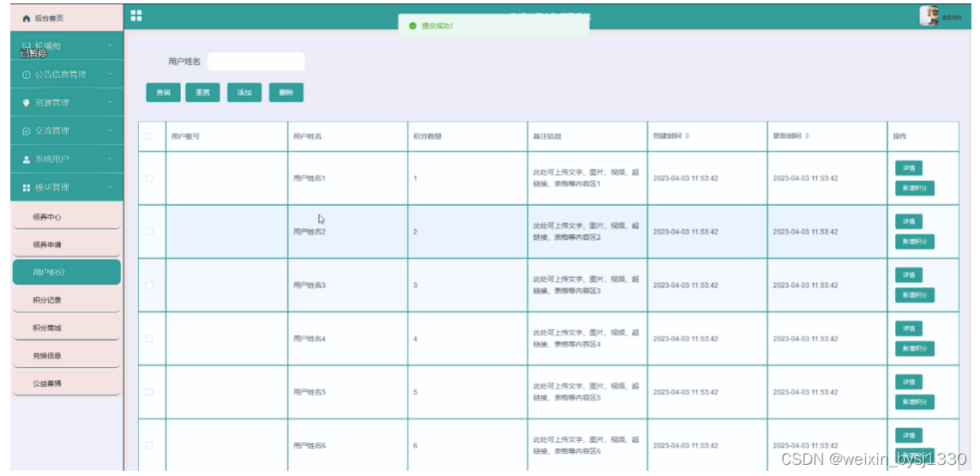Click 新增积分 for row 用户姓名2
The image size is (980, 476).
(915, 242)
